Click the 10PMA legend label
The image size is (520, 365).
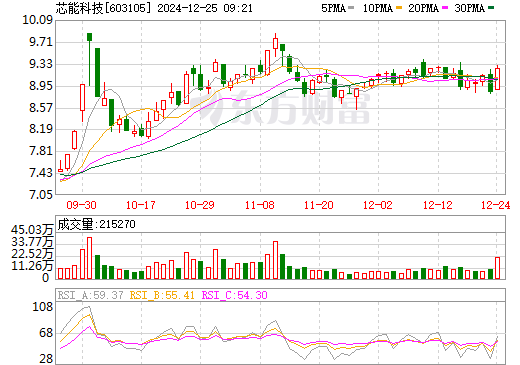[378, 8]
